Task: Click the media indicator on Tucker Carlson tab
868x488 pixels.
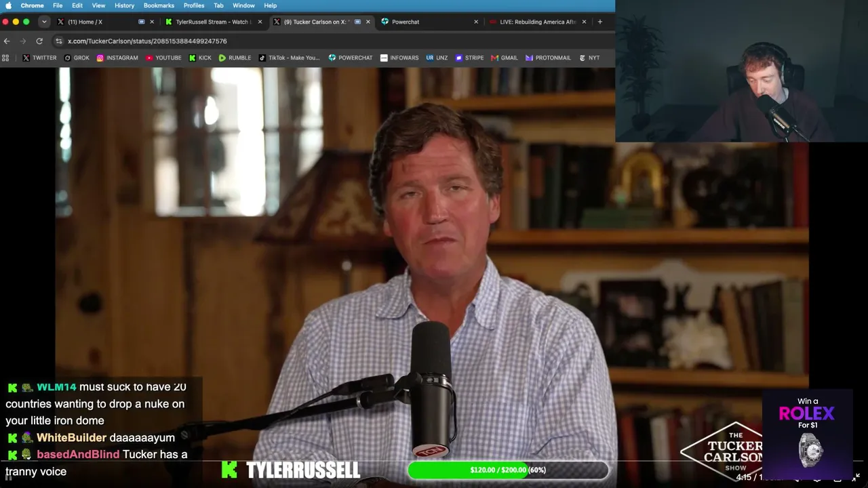Action: (x=357, y=22)
